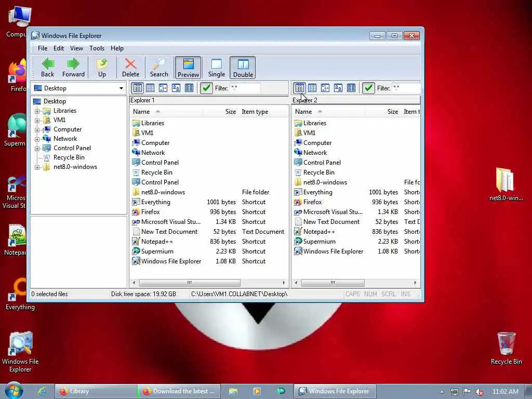Click the Explorer 1 Filter input field
Image resolution: width=532 pixels, height=399 pixels.
pos(245,88)
